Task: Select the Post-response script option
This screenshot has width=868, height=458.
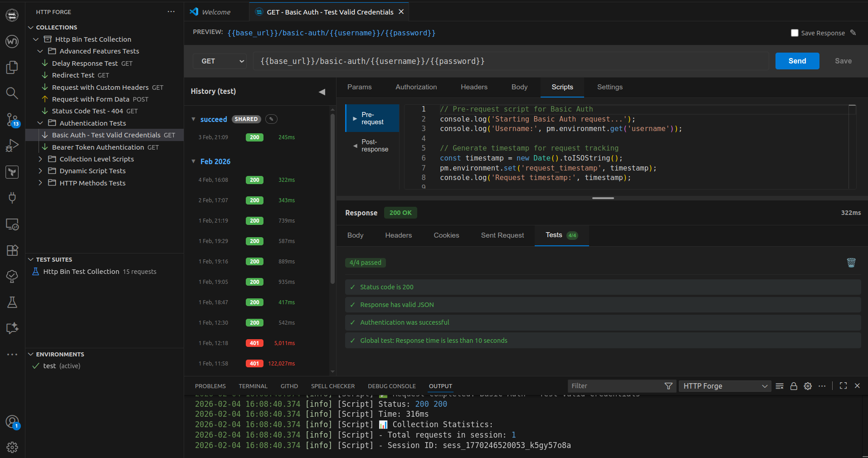Action: pyautogui.click(x=372, y=146)
